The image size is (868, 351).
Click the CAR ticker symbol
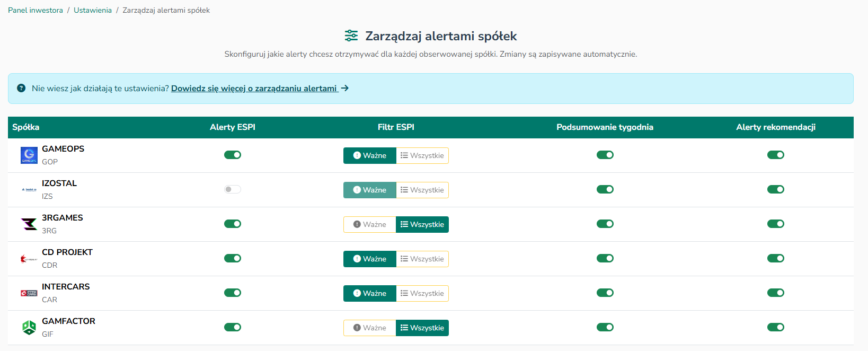(50, 300)
